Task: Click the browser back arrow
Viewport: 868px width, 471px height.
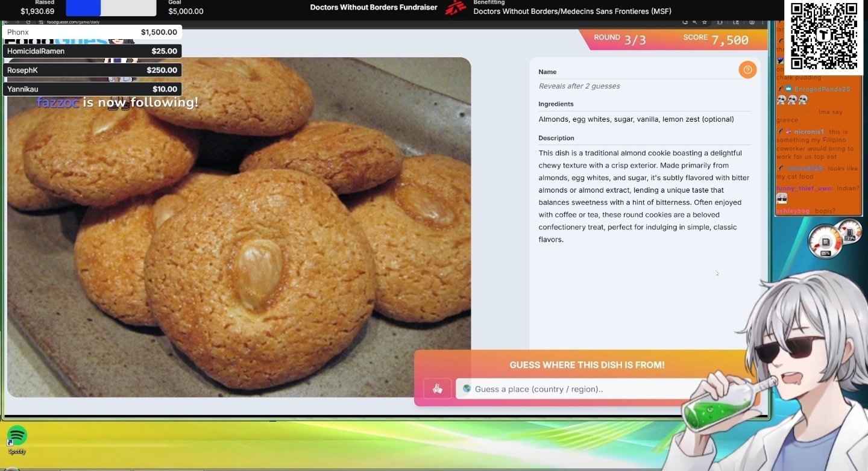Action: click(x=7, y=22)
